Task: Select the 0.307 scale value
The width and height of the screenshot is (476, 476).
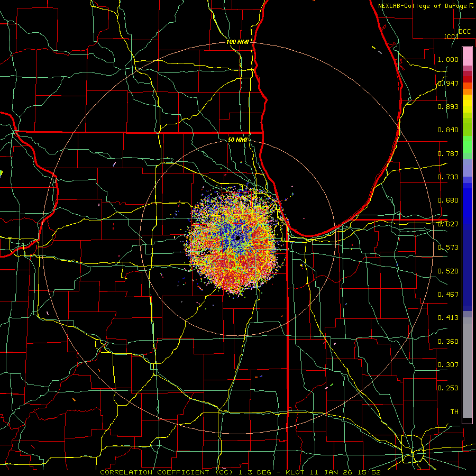Action: tap(448, 365)
